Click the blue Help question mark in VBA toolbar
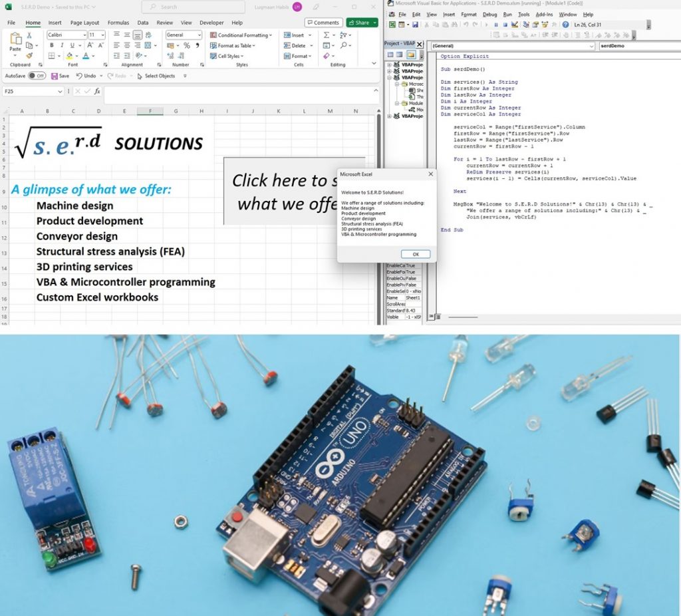This screenshot has width=681, height=616. click(565, 25)
